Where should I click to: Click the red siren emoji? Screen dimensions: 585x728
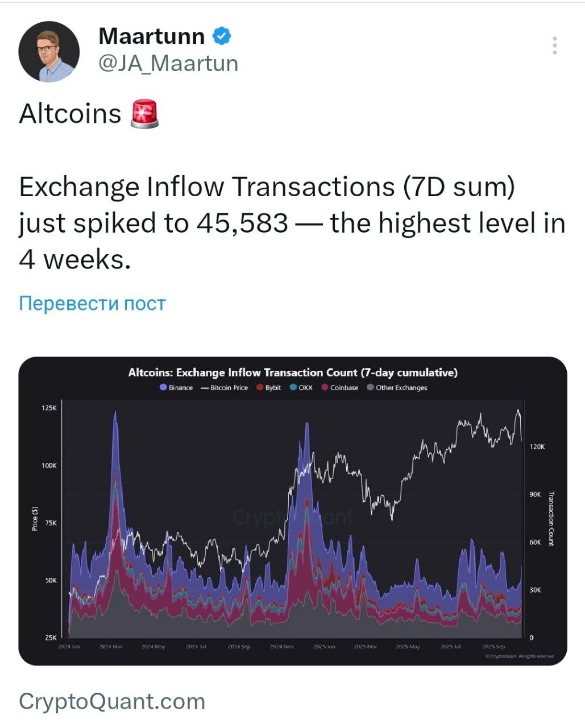point(144,113)
